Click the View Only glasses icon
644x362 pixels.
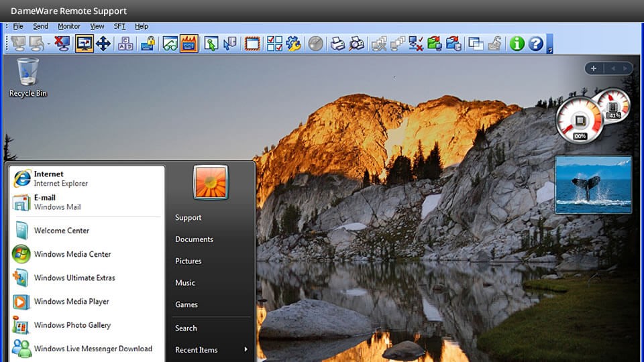[170, 44]
